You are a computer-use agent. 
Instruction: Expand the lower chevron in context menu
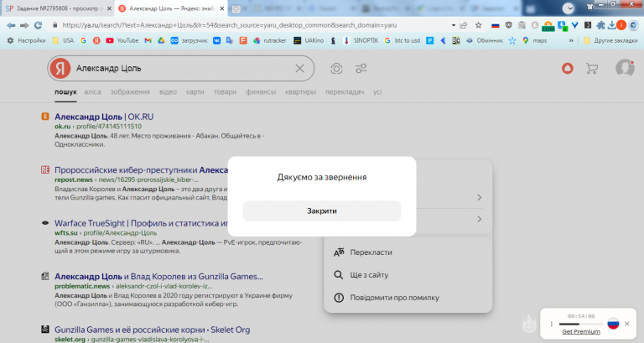pos(480,220)
